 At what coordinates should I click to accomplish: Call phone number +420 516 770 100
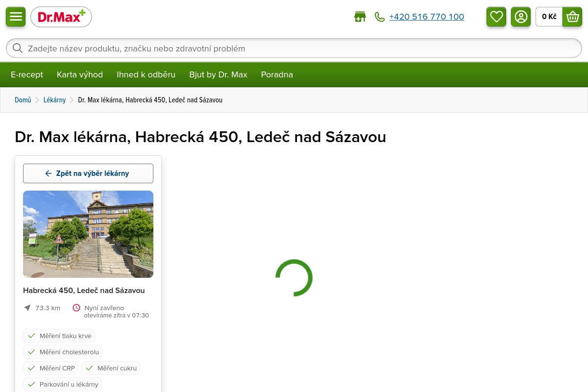point(427,17)
